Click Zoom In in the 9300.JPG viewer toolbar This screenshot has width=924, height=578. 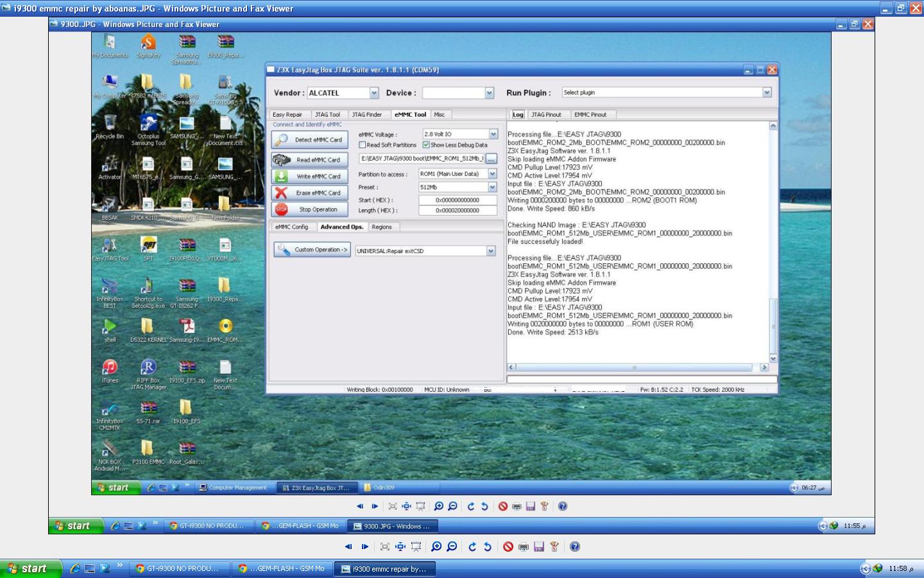tap(439, 506)
